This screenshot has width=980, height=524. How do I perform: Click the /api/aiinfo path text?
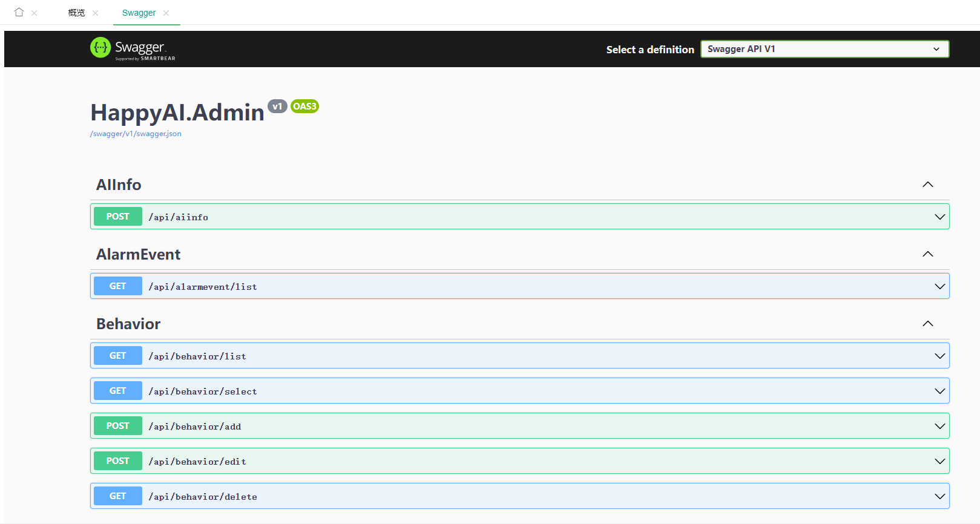click(179, 217)
